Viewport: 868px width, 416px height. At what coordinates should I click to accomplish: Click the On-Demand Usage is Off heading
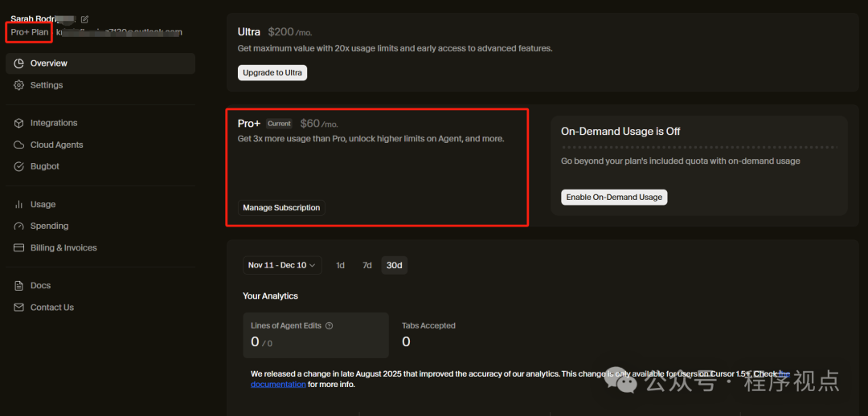tap(620, 132)
